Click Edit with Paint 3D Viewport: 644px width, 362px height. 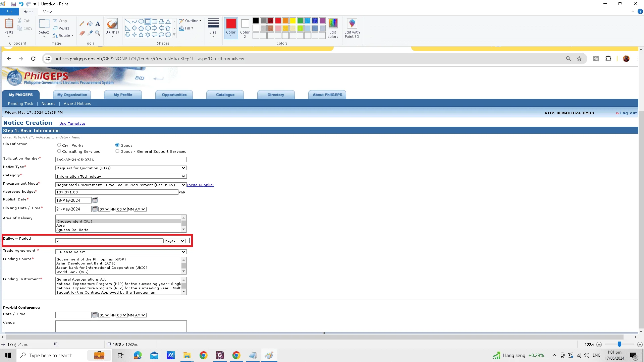pos(352,28)
